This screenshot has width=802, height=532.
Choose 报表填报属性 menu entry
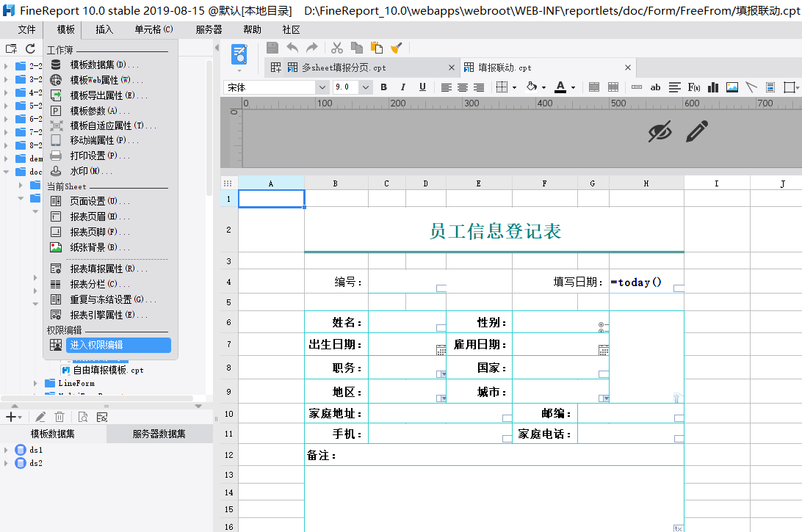110,269
